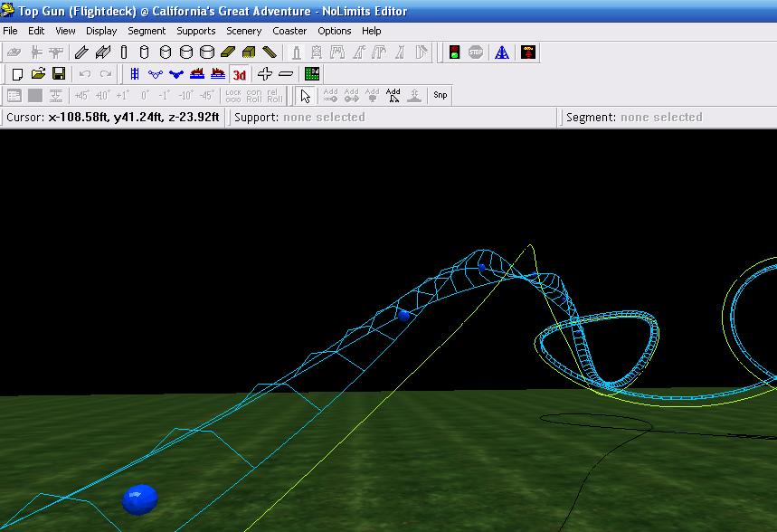Click the blue lattice tower icon
777x532 pixels.
click(x=502, y=52)
